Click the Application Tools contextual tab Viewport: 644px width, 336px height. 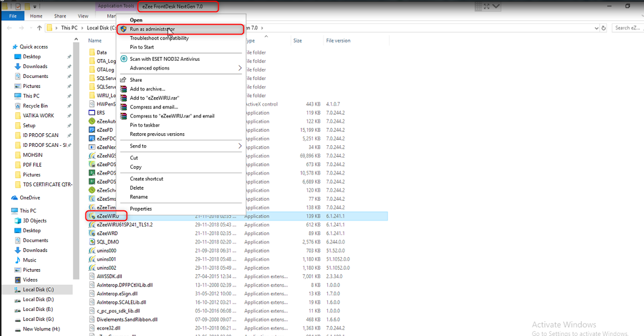tap(116, 6)
